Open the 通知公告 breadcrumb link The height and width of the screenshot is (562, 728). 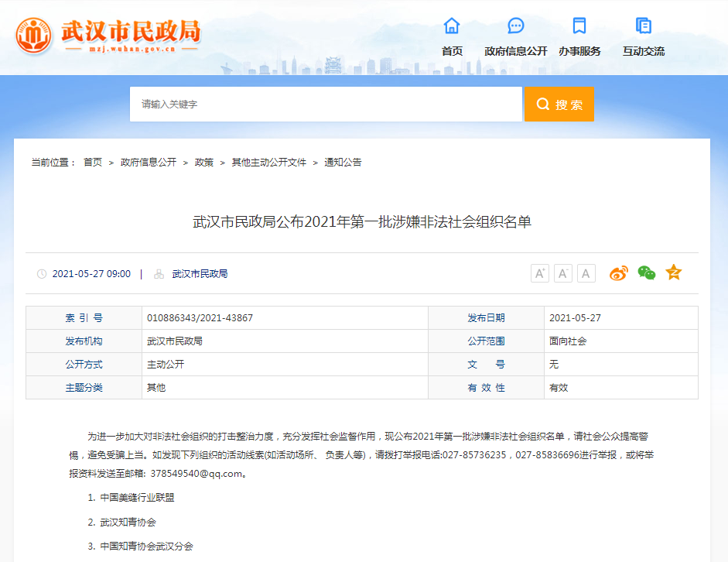[x=343, y=163]
